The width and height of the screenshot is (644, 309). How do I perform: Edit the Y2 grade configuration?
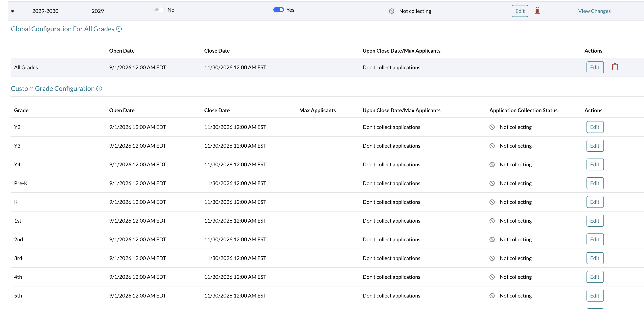point(595,127)
